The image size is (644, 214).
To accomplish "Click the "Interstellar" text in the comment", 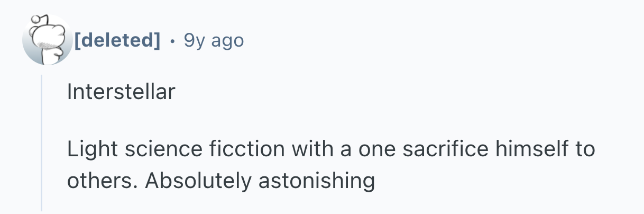I will point(121,93).
